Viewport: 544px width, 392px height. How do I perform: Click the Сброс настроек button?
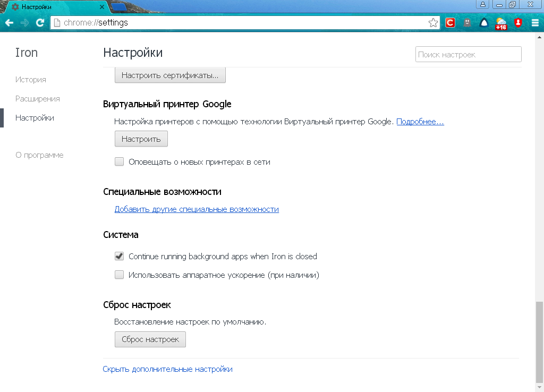pos(150,339)
